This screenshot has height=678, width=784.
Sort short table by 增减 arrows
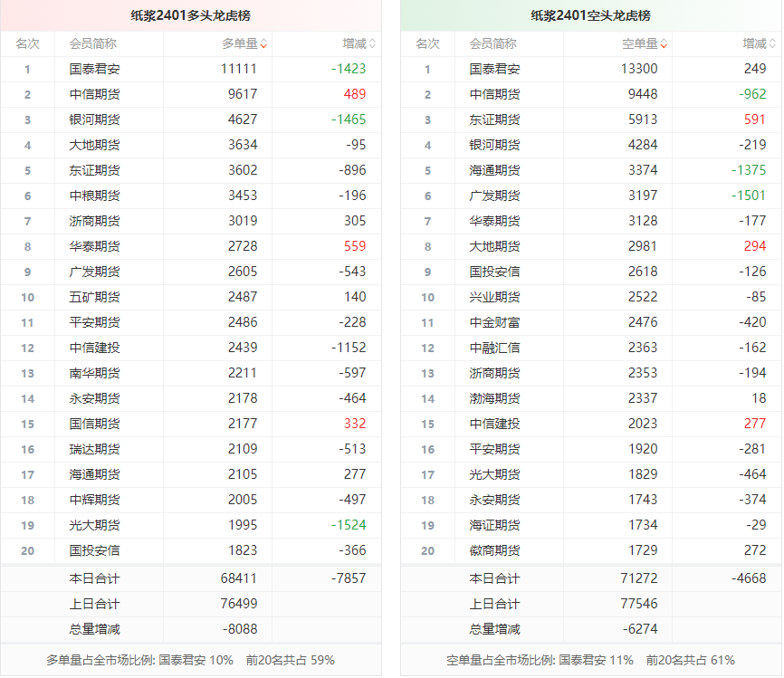(x=772, y=44)
